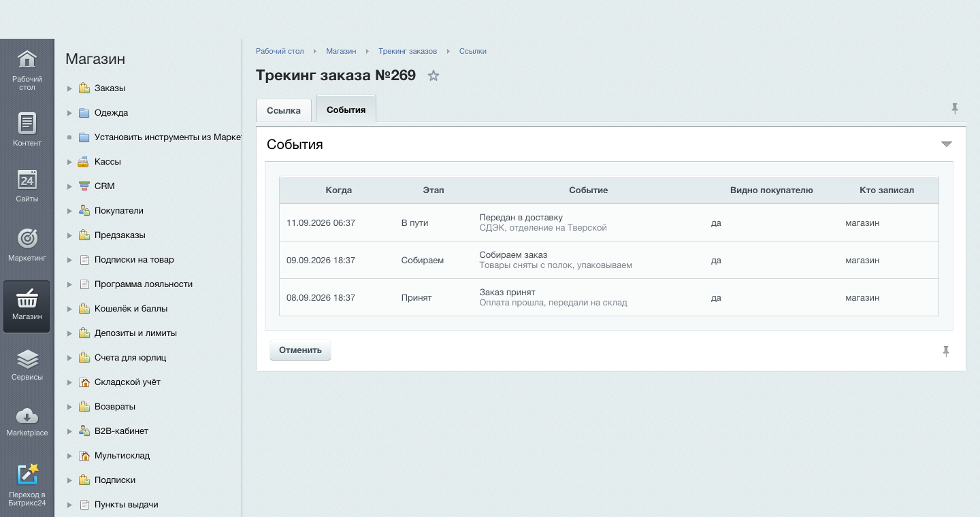This screenshot has height=517, width=980.
Task: Click the Складской учёт house icon
Action: click(84, 382)
